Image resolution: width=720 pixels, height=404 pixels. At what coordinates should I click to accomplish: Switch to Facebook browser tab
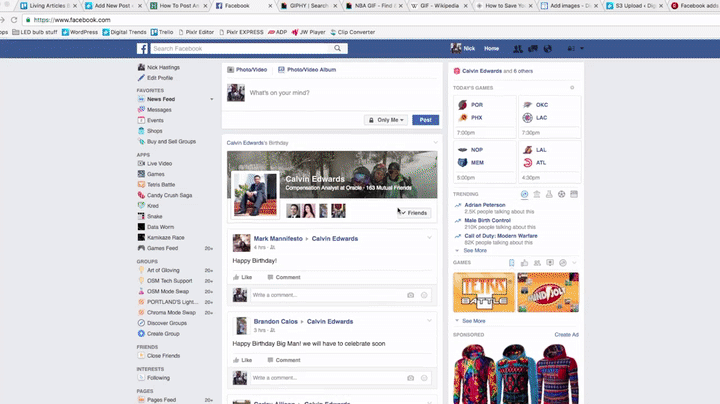[242, 6]
